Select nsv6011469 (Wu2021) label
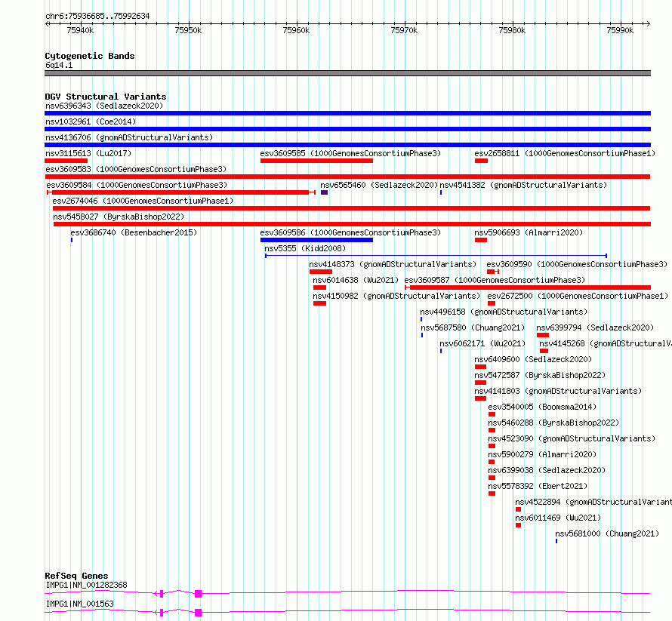The image size is (672, 621). [557, 518]
